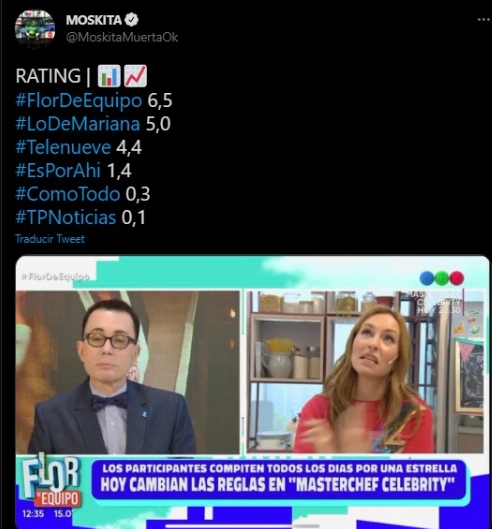The height and width of the screenshot is (529, 492).
Task: Click the verified badge beside MOSKITA
Action: (x=131, y=20)
